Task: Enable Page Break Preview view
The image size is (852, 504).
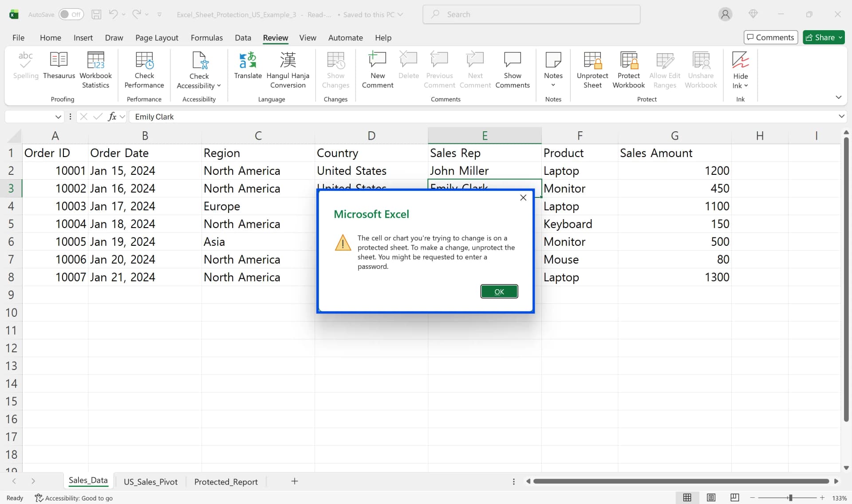Action: (x=734, y=497)
